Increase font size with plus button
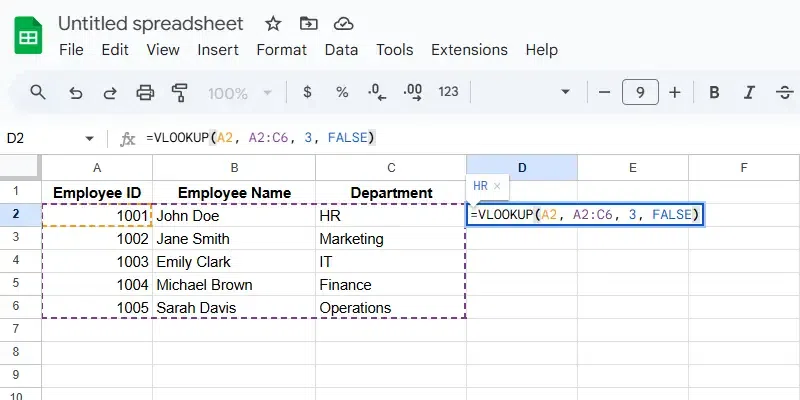Viewport: 800px width, 400px height. pos(675,92)
